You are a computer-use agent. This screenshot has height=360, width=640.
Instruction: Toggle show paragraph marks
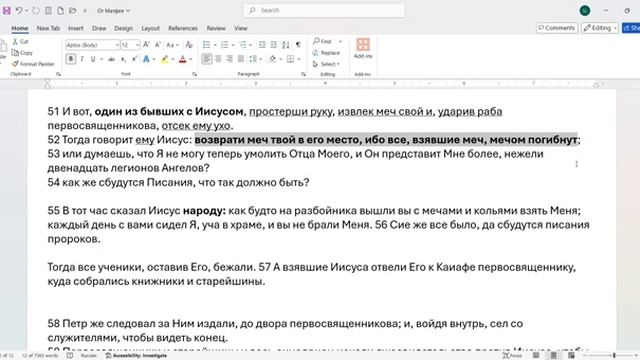tap(298, 45)
